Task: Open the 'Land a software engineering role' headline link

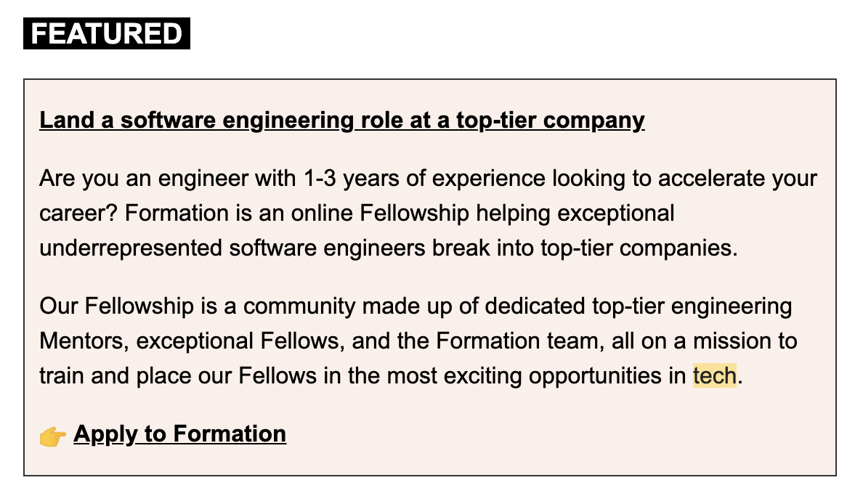Action: pos(342,120)
